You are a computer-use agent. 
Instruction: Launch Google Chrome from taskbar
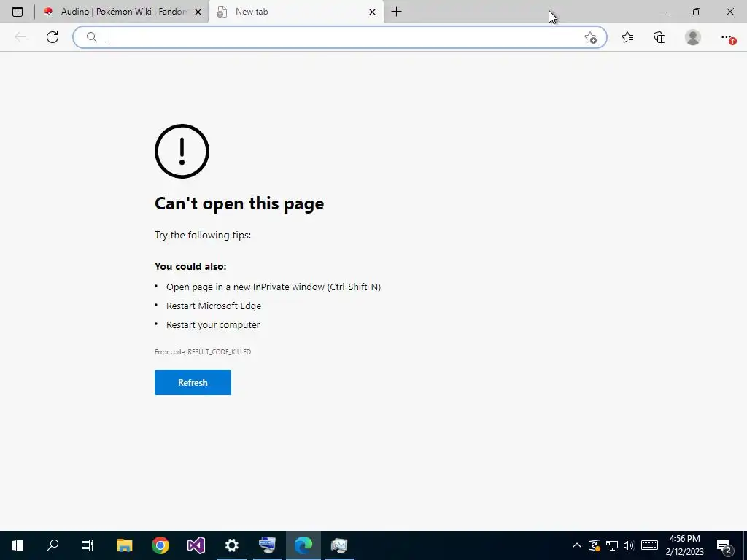click(x=160, y=545)
